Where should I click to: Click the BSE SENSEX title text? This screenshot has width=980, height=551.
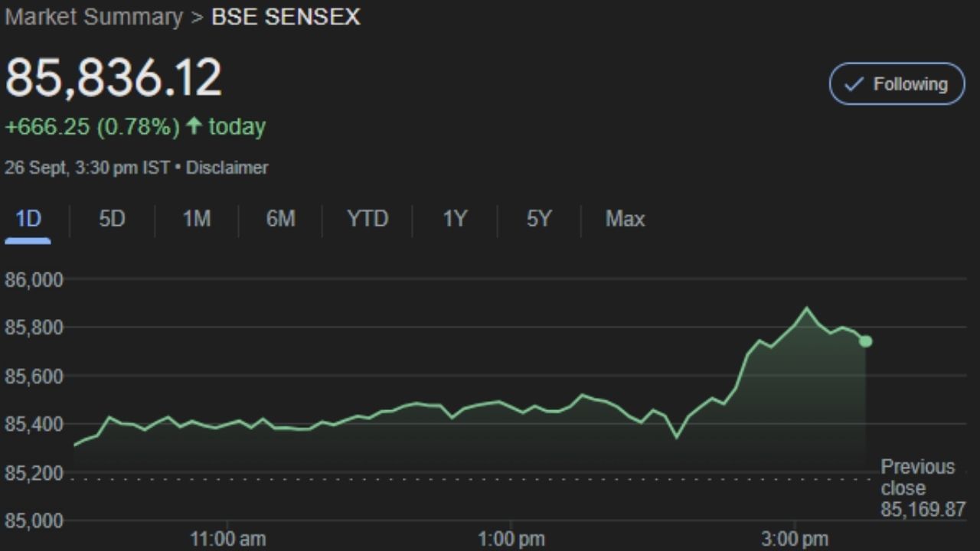(286, 17)
